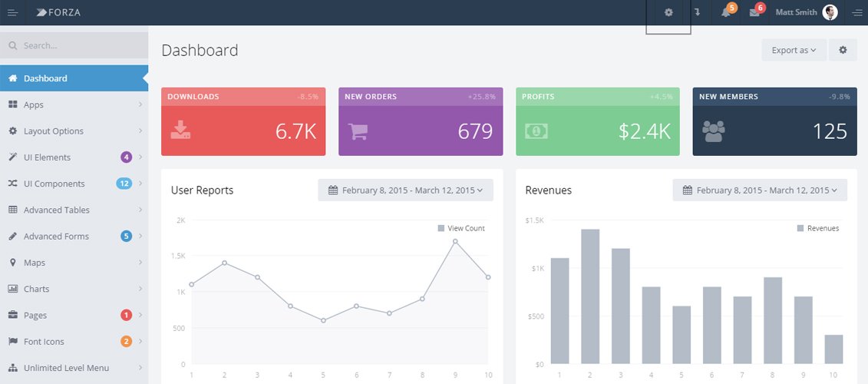The width and height of the screenshot is (868, 384).
Task: Click the FORZA logo link
Action: (58, 12)
